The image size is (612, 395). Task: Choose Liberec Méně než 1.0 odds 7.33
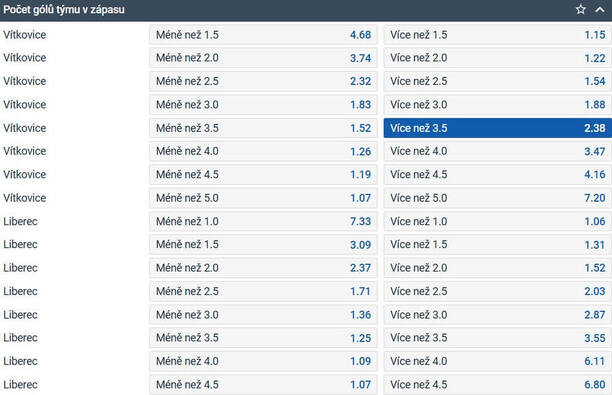click(x=263, y=221)
